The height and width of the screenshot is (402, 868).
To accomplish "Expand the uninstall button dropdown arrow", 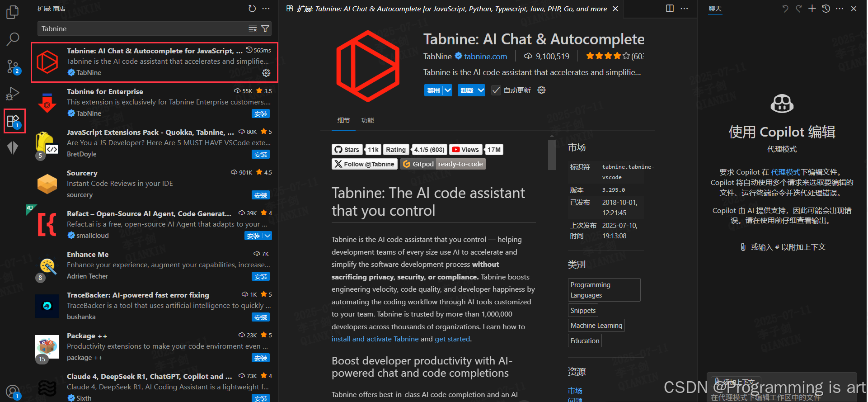I will click(x=481, y=90).
